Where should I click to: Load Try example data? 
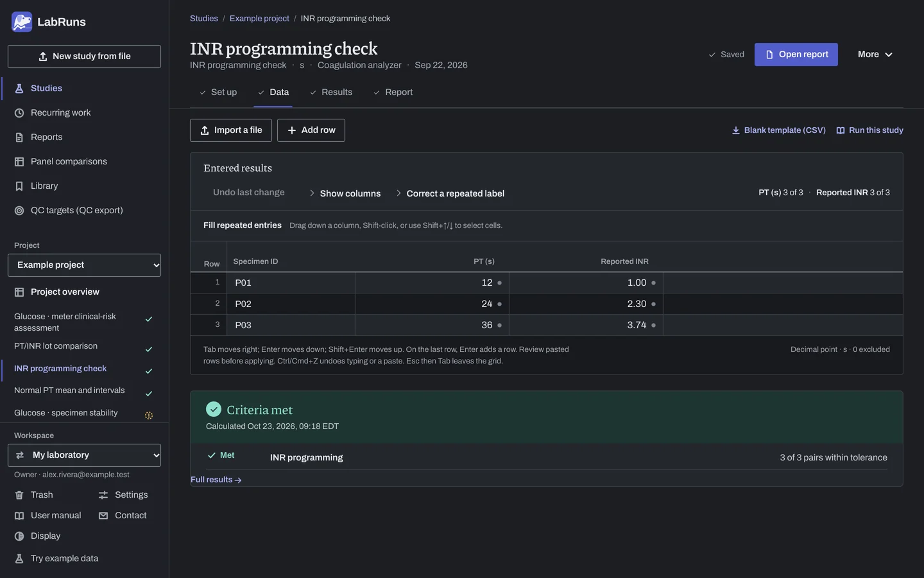(56, 559)
